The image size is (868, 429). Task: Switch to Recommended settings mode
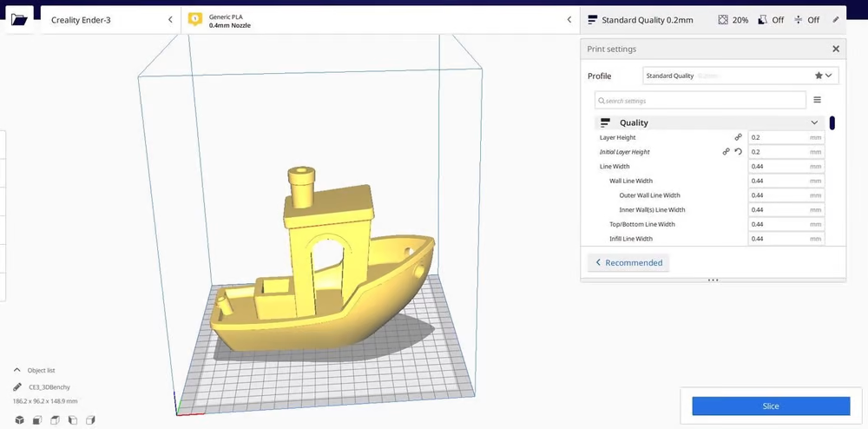tap(628, 262)
